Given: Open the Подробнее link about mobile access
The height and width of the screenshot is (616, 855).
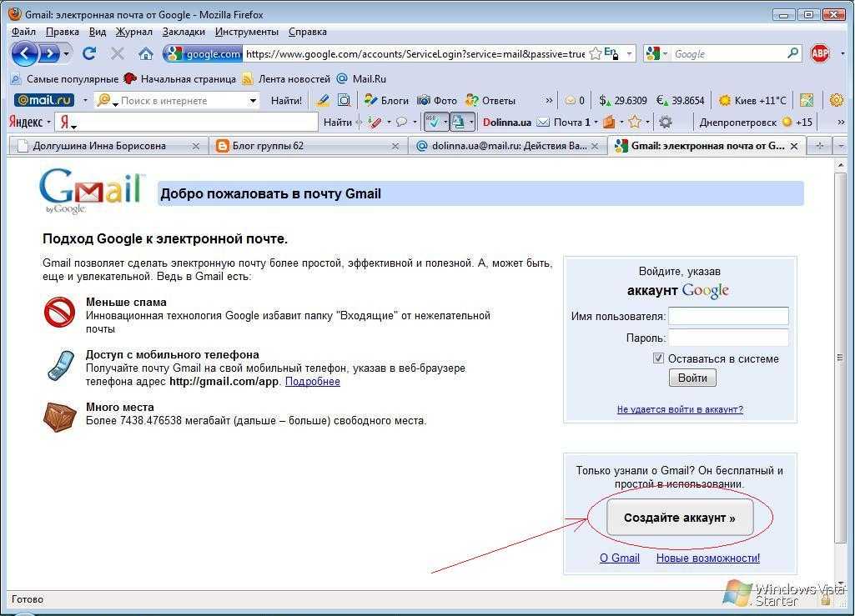Looking at the screenshot, I should [313, 381].
